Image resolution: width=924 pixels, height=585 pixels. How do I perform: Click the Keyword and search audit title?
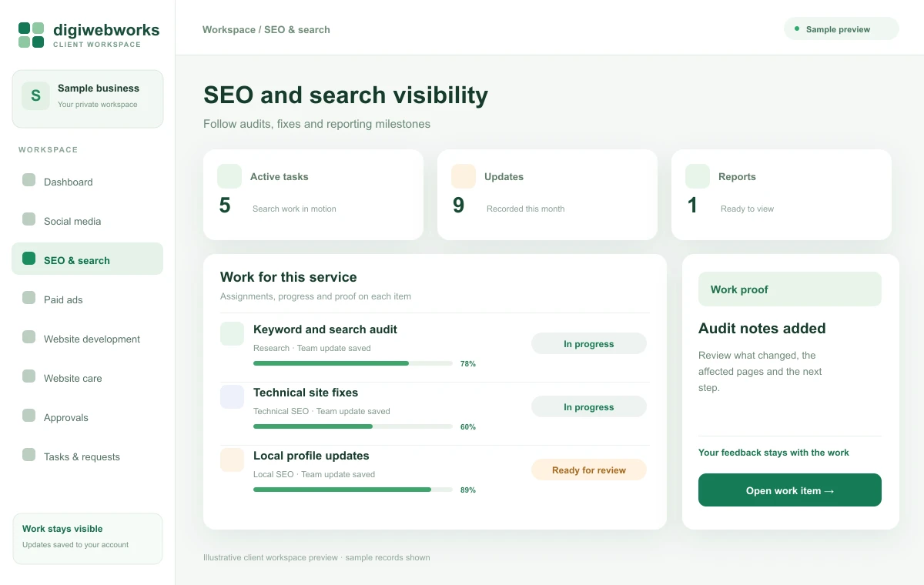[x=325, y=329]
